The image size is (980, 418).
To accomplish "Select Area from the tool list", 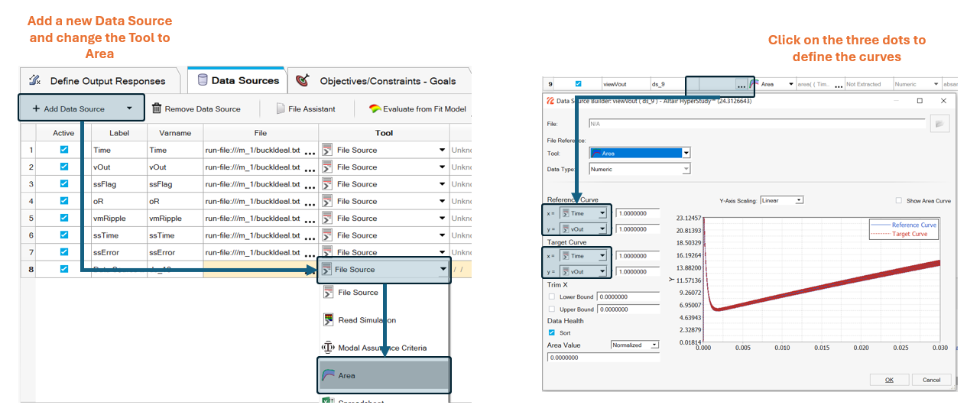I will pyautogui.click(x=384, y=375).
